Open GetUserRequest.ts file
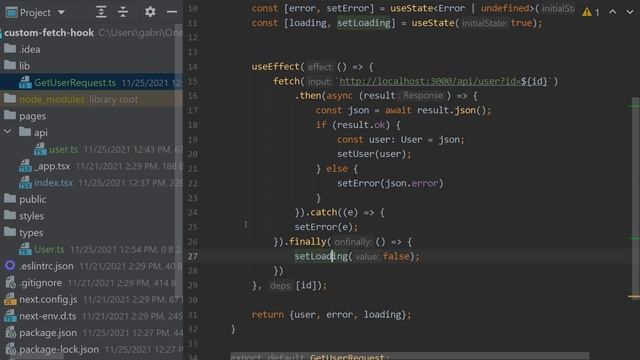Screen dimensions: 640x360 (75, 82)
